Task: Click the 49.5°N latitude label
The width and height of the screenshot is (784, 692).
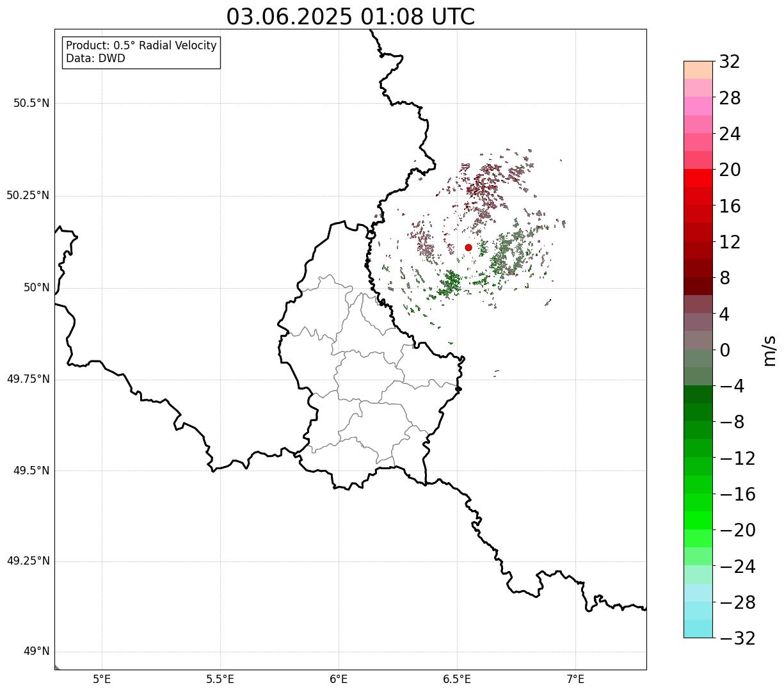Action: 31,471
